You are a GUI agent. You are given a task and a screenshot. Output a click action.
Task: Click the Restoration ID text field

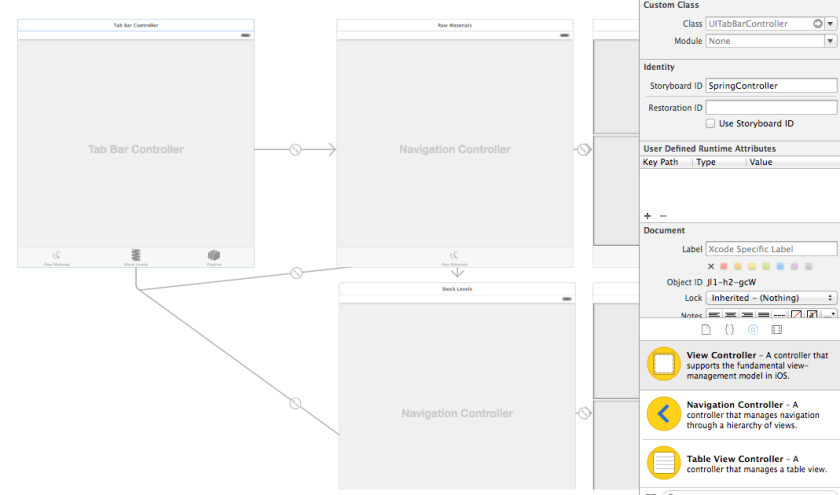pyautogui.click(x=771, y=107)
